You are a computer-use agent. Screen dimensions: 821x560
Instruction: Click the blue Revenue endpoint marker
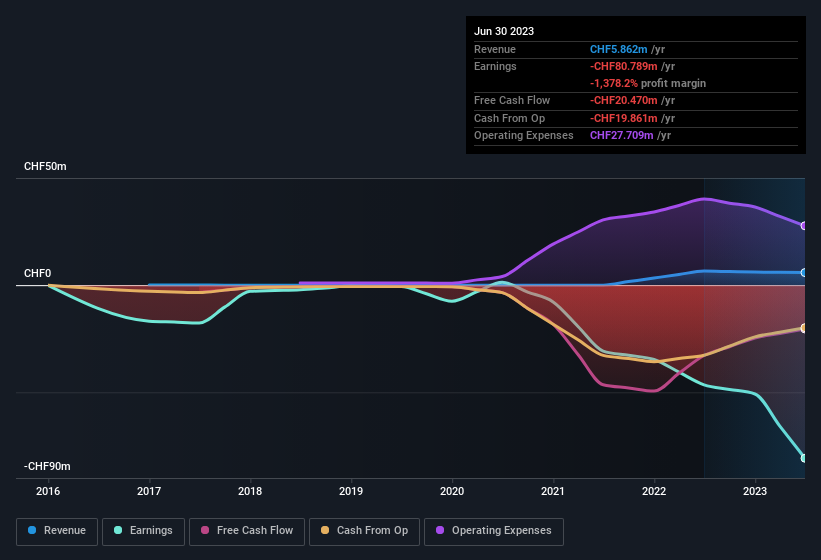coord(804,273)
